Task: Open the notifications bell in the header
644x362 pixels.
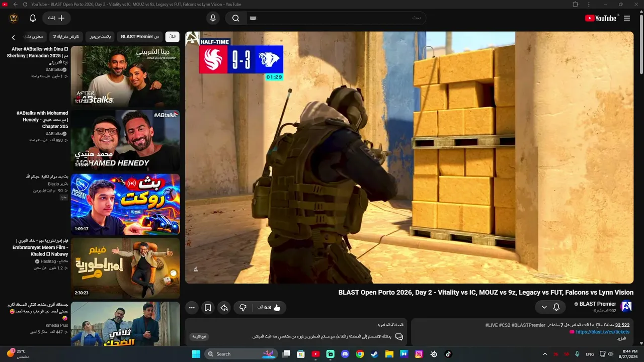Action: point(33,18)
